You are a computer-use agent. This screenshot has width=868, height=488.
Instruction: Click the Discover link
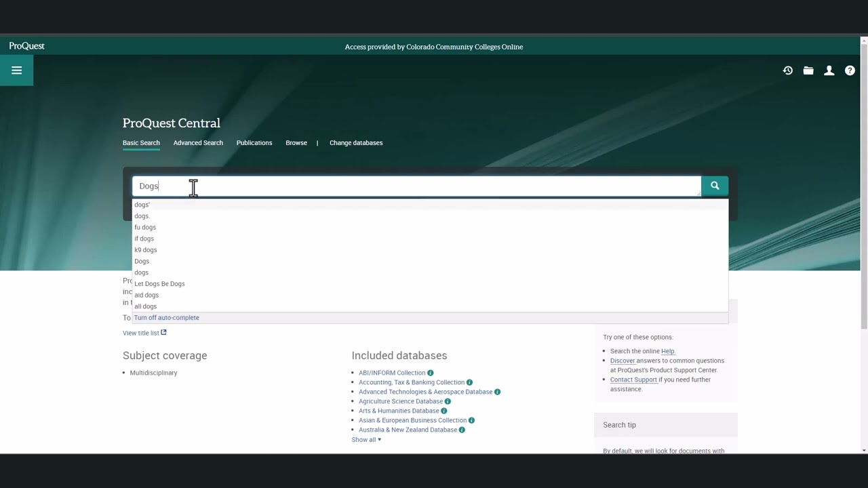click(x=623, y=361)
